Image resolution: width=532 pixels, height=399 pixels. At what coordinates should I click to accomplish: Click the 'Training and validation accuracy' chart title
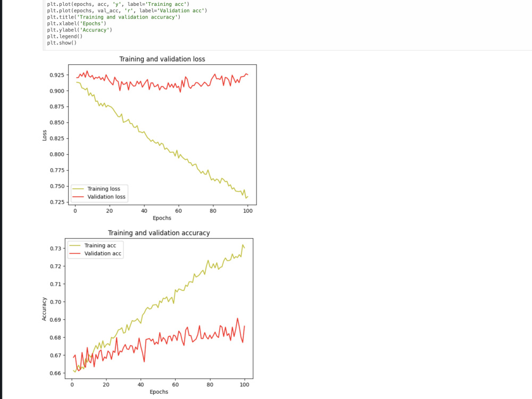(x=159, y=233)
